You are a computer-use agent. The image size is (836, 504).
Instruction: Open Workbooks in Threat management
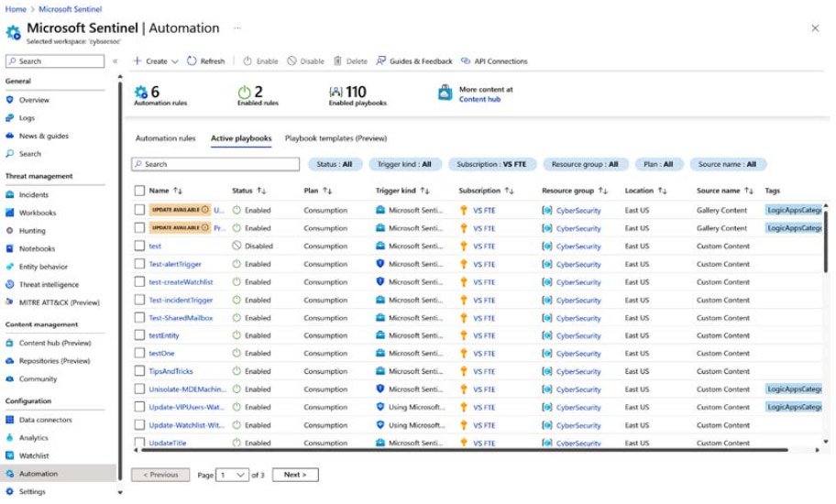tap(37, 213)
